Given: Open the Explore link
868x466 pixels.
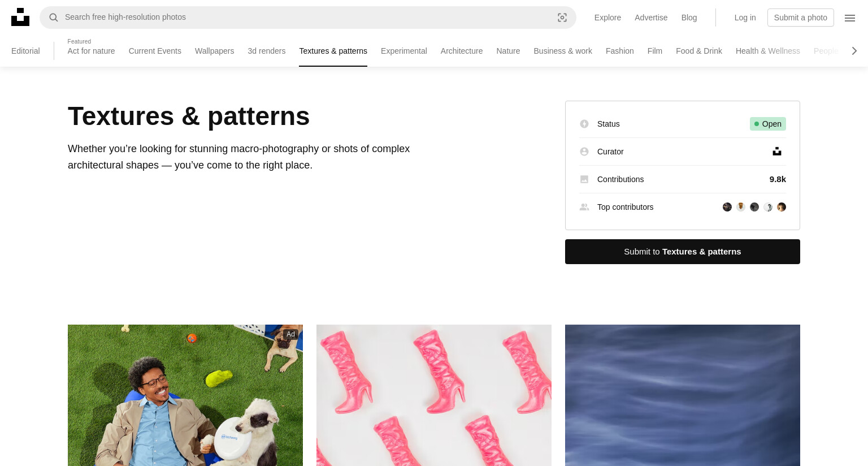Looking at the screenshot, I should [x=607, y=18].
